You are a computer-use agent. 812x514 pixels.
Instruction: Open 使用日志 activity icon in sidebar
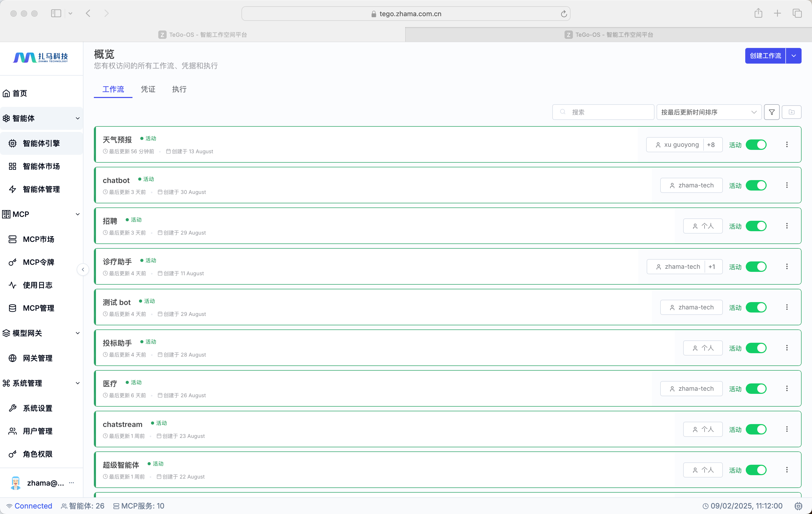(13, 285)
